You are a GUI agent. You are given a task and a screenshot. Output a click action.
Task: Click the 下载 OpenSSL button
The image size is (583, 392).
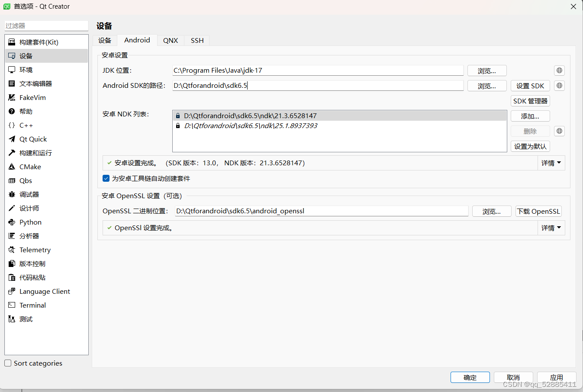[538, 211]
